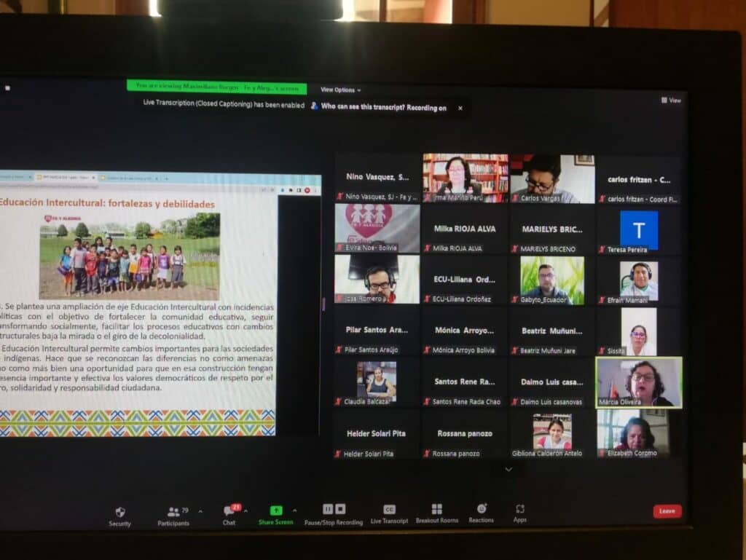Expand the Share Screen options arrow
The image size is (746, 560).
coord(295,511)
